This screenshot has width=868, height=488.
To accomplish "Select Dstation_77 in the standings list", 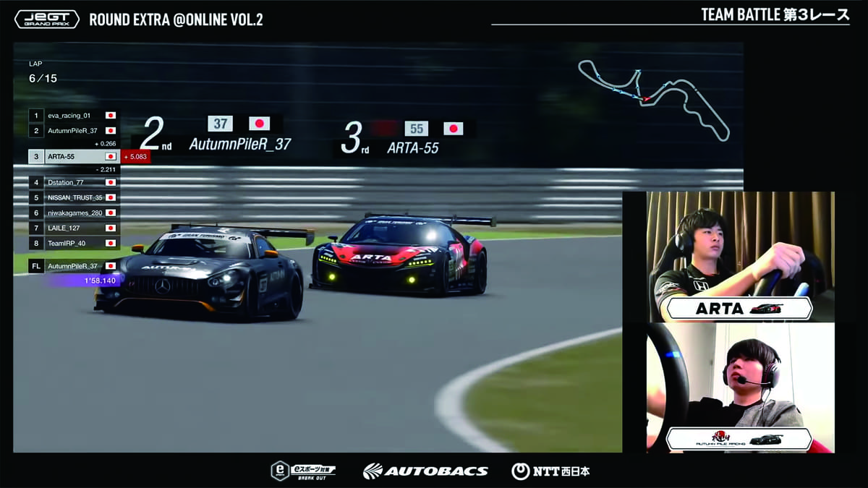I will (66, 182).
